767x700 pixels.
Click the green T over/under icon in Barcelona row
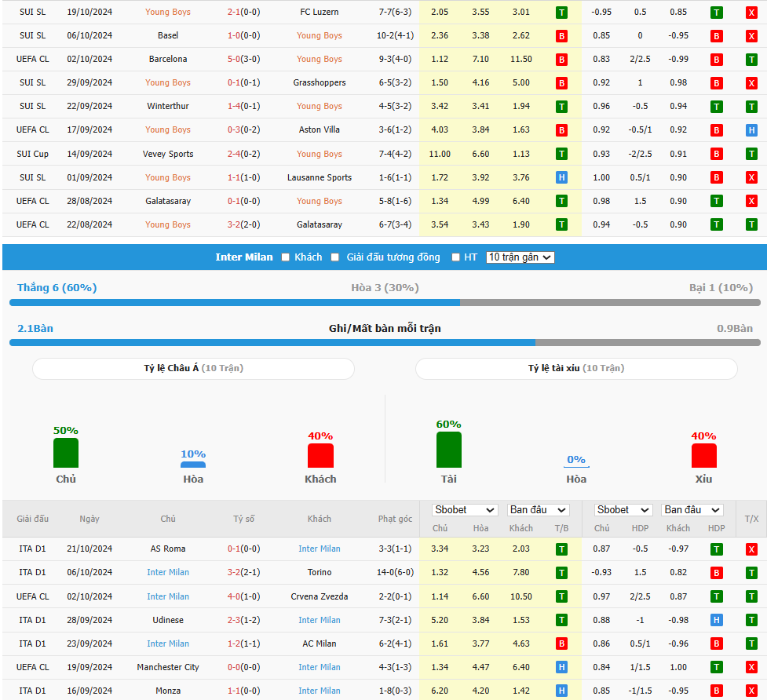pyautogui.click(x=751, y=60)
